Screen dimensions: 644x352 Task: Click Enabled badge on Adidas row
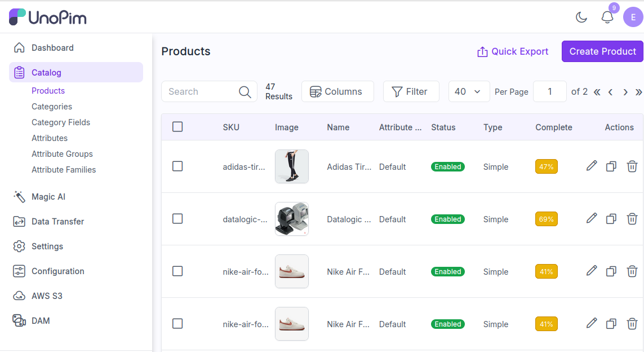tap(448, 166)
